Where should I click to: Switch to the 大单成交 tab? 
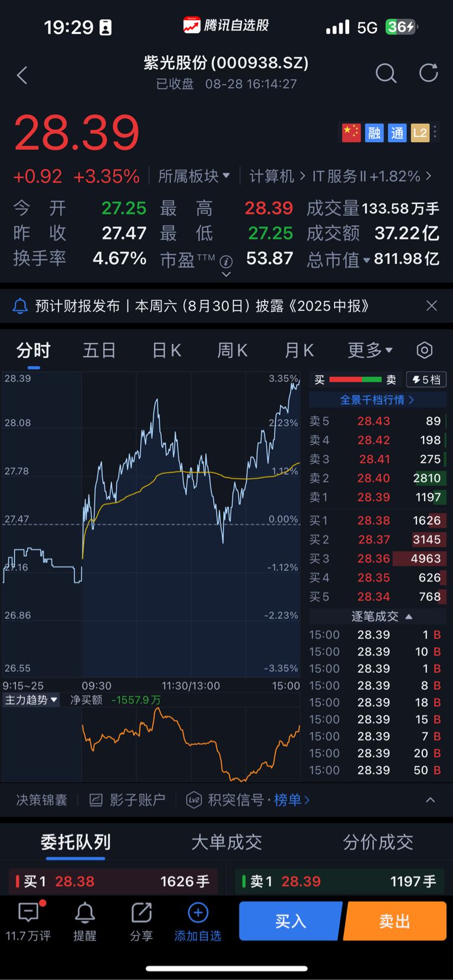coord(226,842)
